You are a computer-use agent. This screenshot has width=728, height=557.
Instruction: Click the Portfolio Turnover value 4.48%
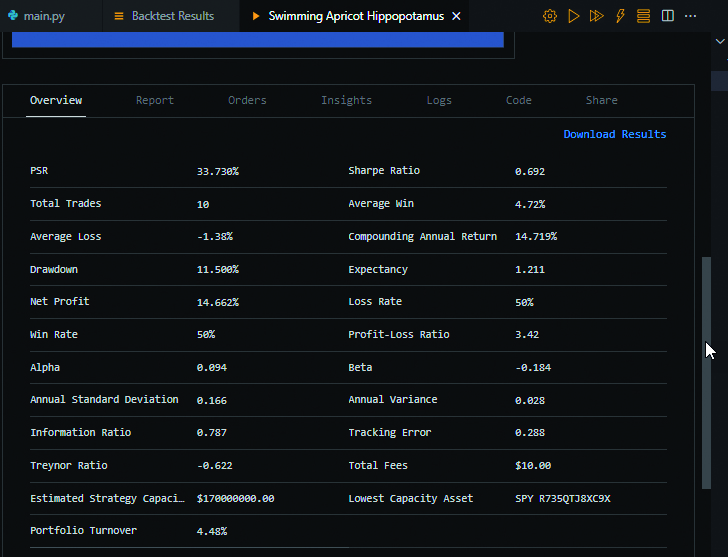pos(212,531)
